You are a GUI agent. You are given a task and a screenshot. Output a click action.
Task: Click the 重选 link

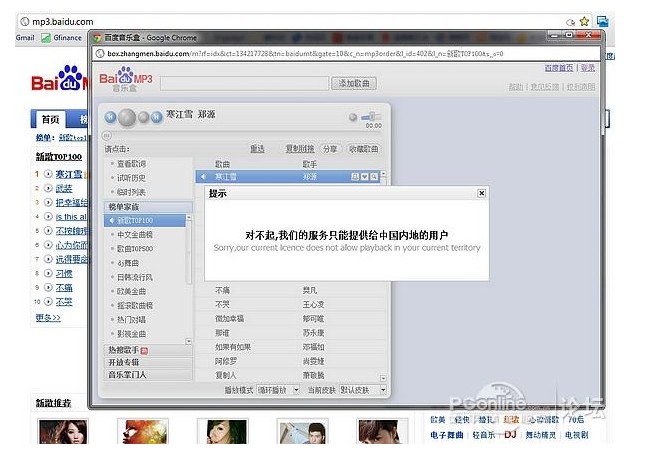(257, 149)
